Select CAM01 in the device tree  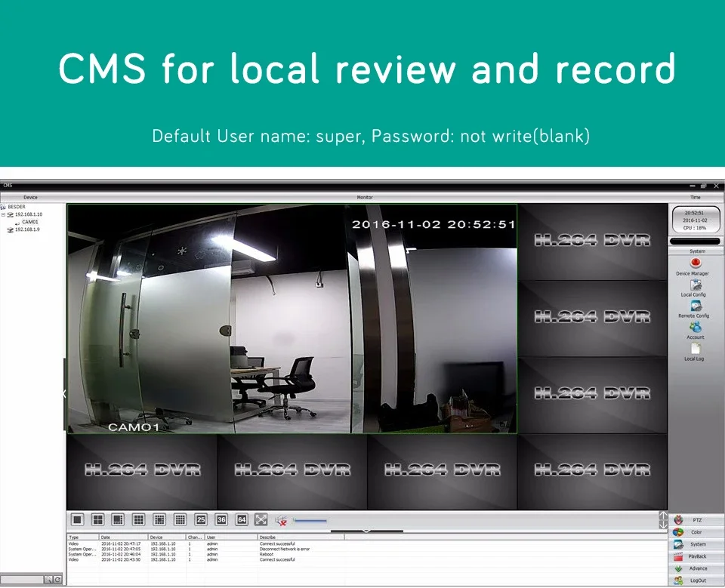[x=29, y=222]
